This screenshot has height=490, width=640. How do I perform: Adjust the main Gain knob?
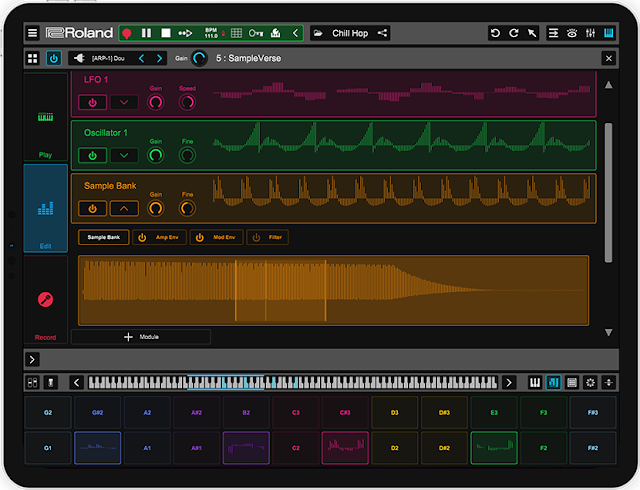pyautogui.click(x=199, y=58)
